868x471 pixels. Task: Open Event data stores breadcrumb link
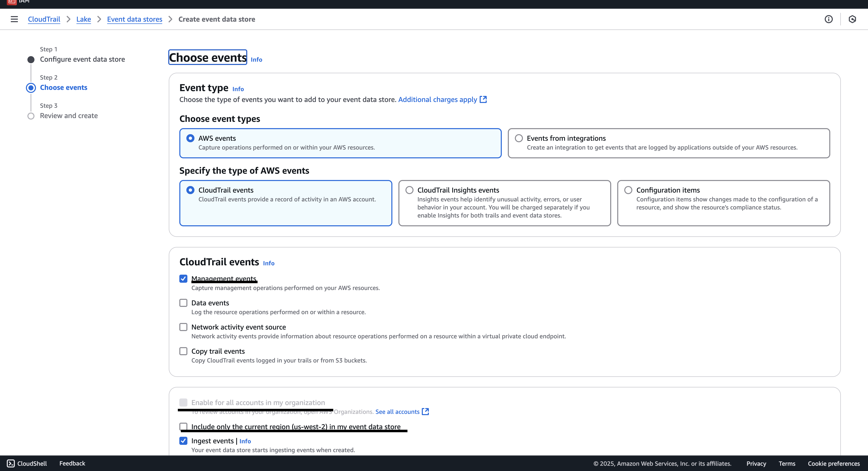pos(135,19)
